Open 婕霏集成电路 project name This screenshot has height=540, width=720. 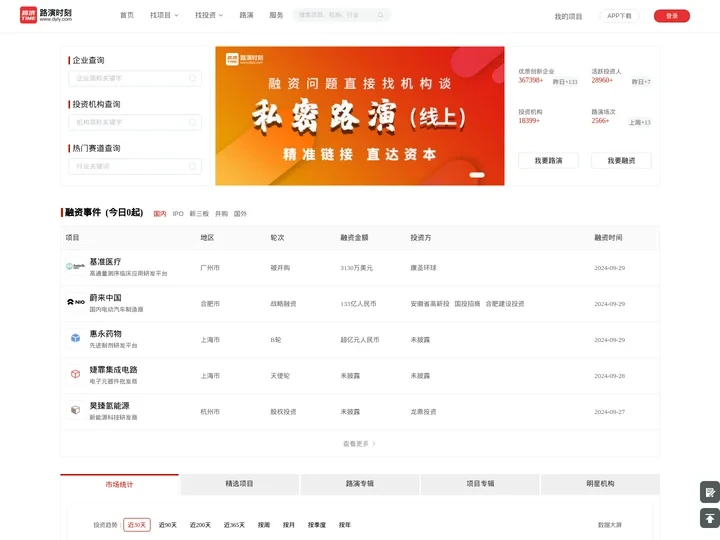pyautogui.click(x=113, y=370)
